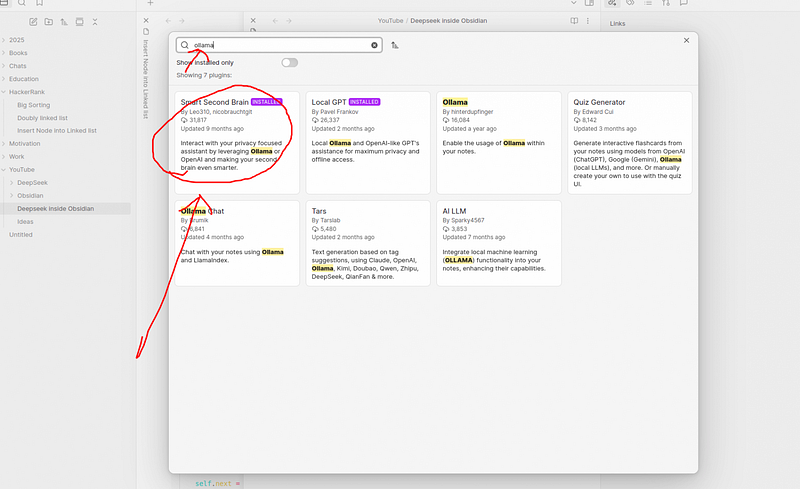The height and width of the screenshot is (489, 800).
Task: Create a new folder in file explorer
Action: 48,22
